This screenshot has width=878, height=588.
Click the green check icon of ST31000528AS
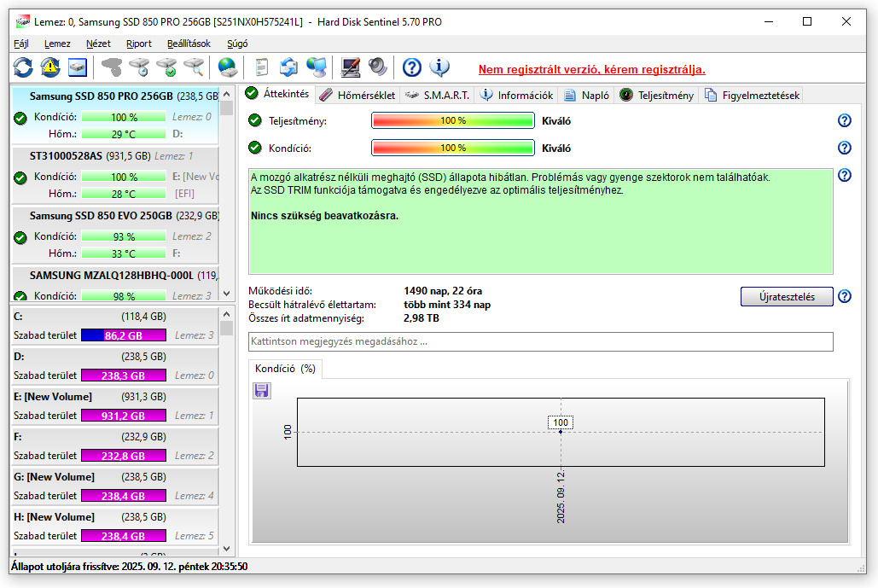click(20, 178)
